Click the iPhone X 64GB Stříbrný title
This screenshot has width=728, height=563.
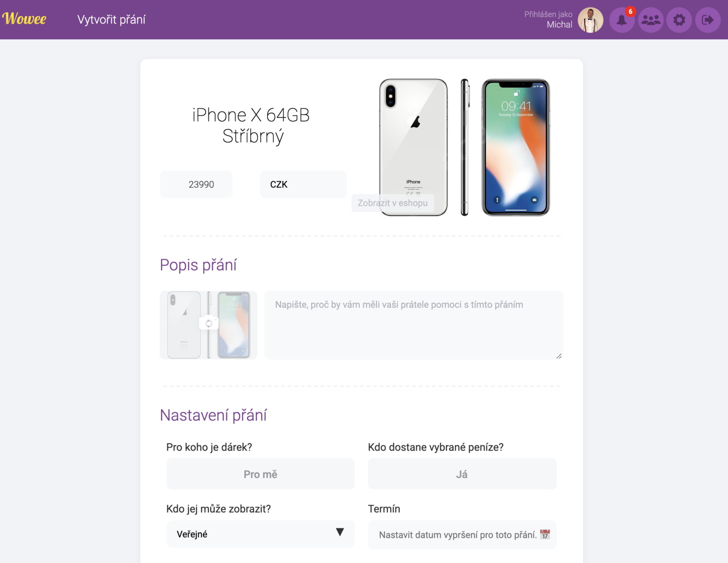coord(251,126)
